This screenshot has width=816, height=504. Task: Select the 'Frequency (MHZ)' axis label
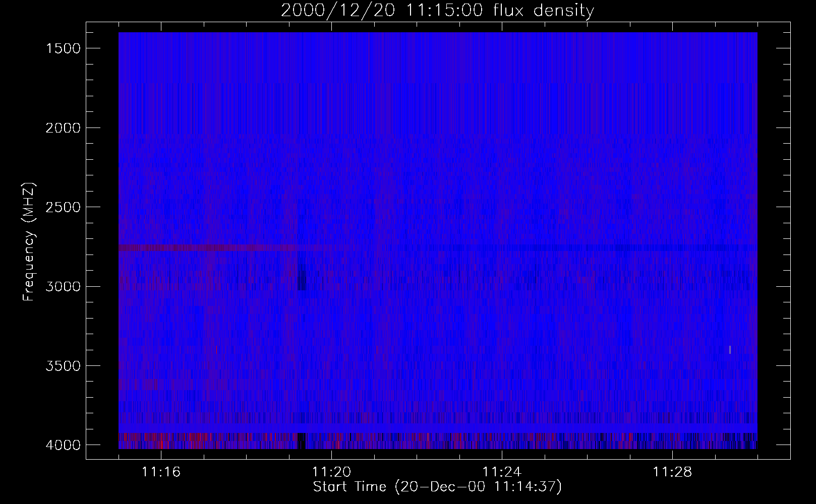[x=29, y=242]
